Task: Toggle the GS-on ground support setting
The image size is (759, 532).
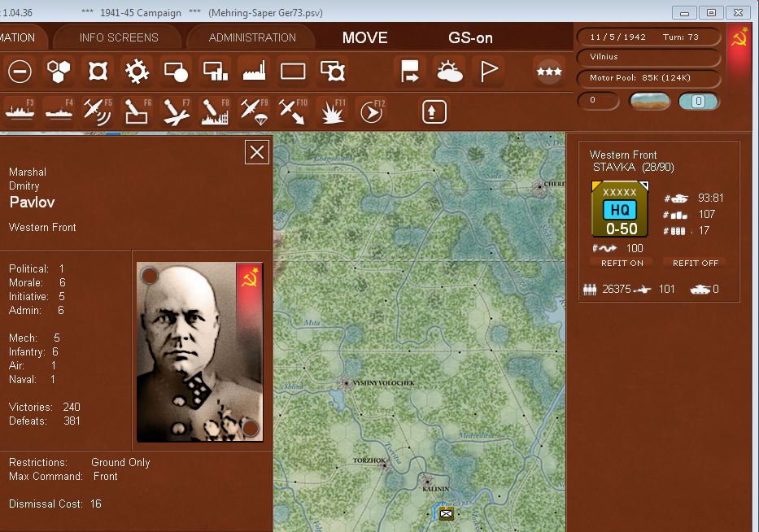Action: click(470, 37)
